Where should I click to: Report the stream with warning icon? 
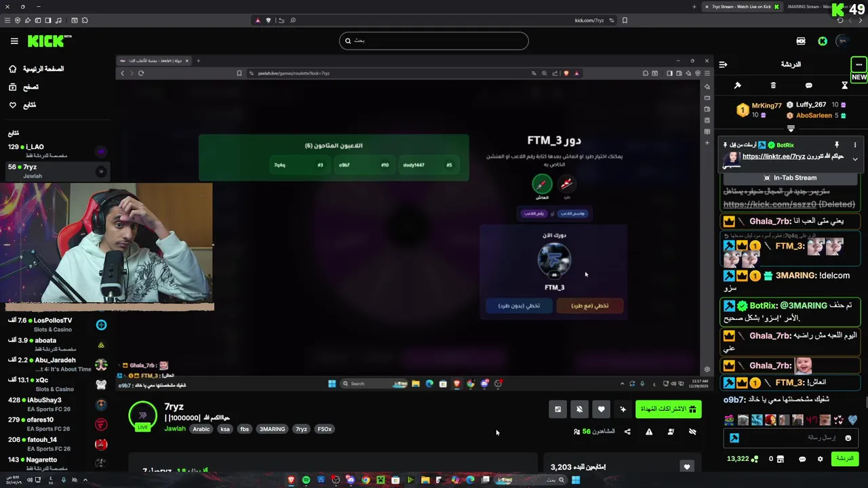[649, 432]
